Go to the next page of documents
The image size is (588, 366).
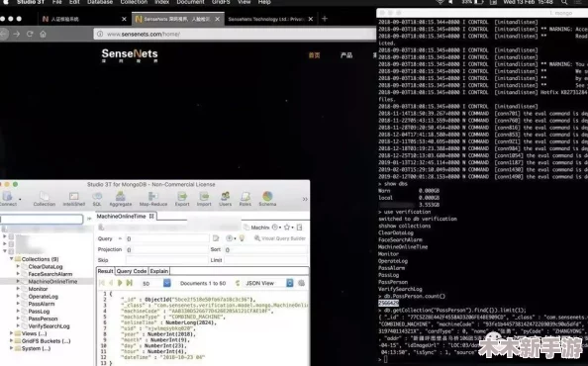(x=120, y=283)
